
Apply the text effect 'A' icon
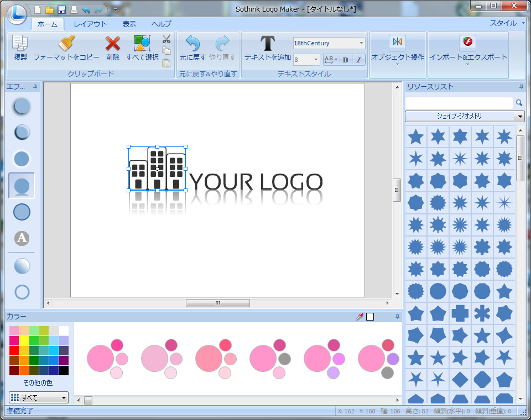pyautogui.click(x=22, y=238)
